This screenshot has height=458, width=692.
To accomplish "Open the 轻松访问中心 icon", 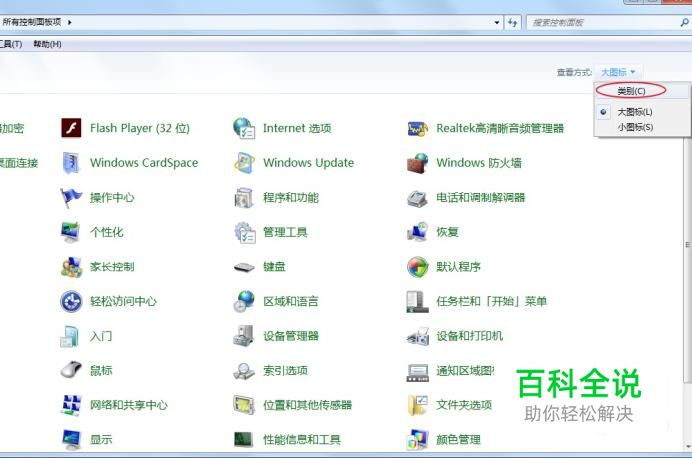I will (x=71, y=301).
